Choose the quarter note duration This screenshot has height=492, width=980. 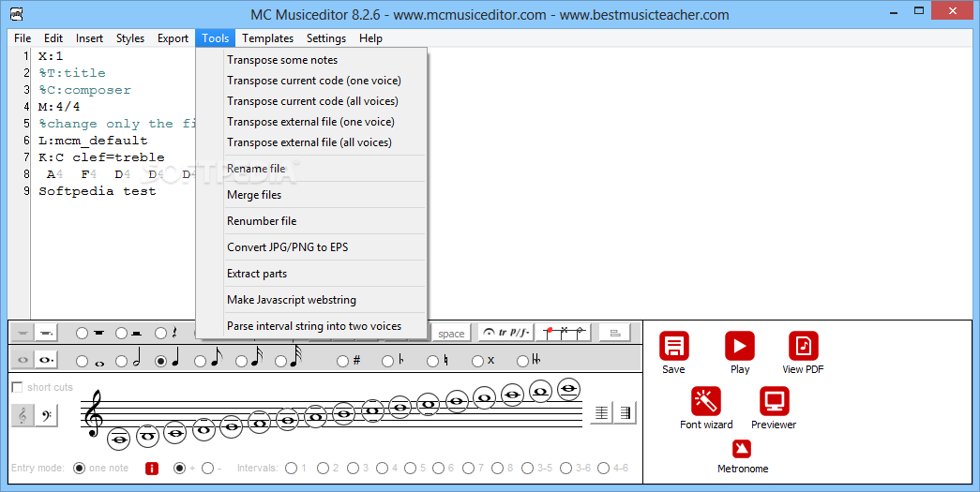click(x=160, y=361)
